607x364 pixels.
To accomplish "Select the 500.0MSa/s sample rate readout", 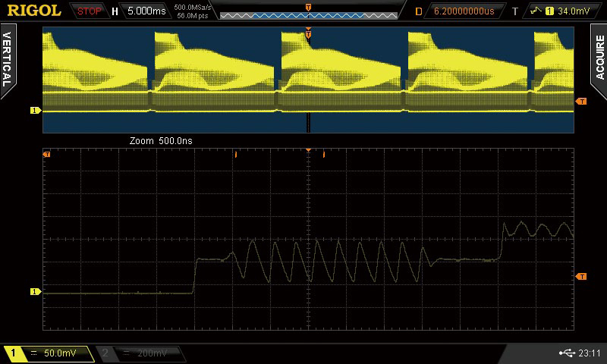I will [x=193, y=8].
